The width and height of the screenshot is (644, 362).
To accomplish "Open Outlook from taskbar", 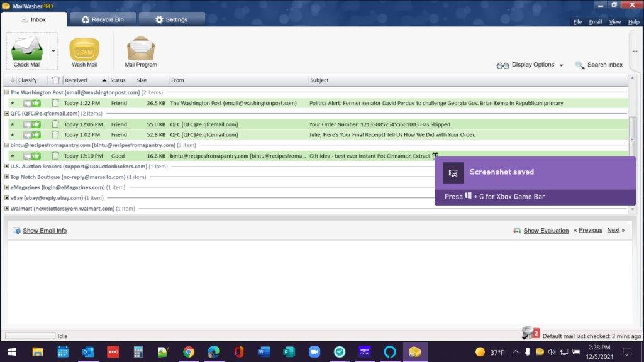I will (88, 352).
